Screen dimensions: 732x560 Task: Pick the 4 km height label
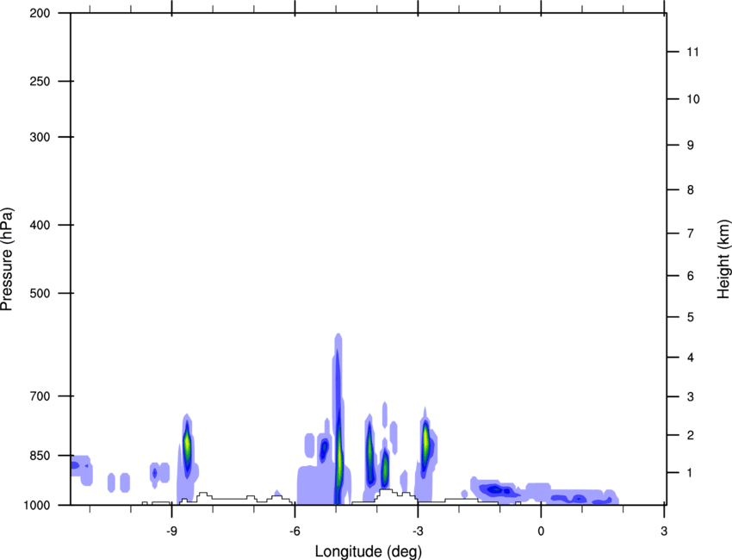click(x=691, y=358)
